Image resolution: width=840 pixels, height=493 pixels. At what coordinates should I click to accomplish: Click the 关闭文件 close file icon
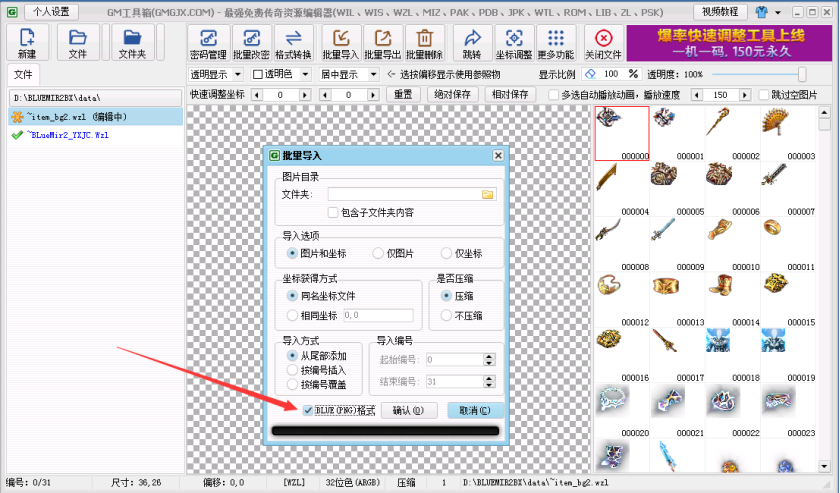[603, 43]
